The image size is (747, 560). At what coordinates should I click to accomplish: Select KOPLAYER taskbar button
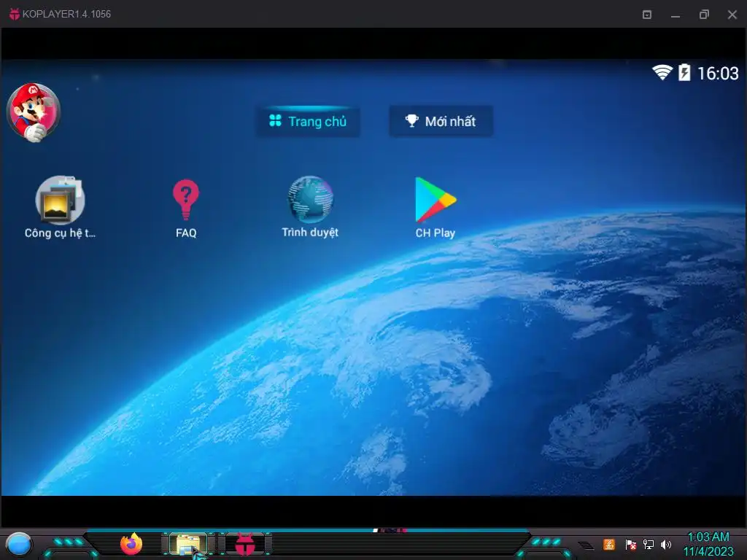(x=245, y=544)
